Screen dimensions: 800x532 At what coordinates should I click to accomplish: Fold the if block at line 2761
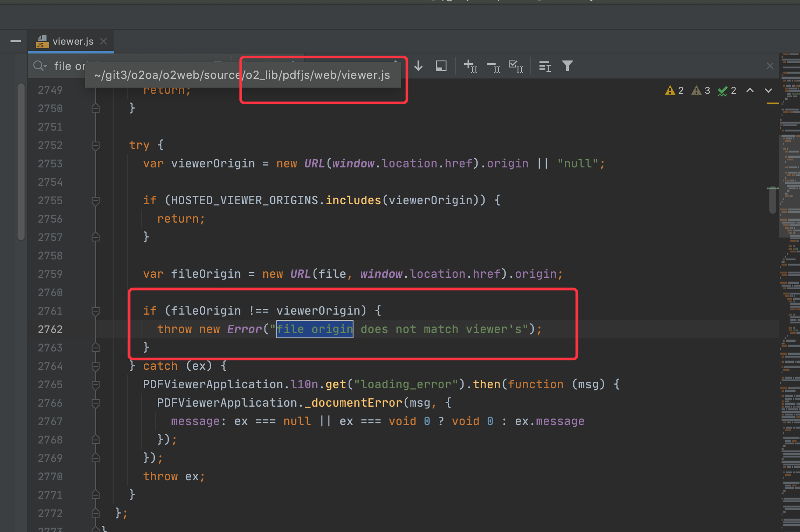pyautogui.click(x=96, y=311)
